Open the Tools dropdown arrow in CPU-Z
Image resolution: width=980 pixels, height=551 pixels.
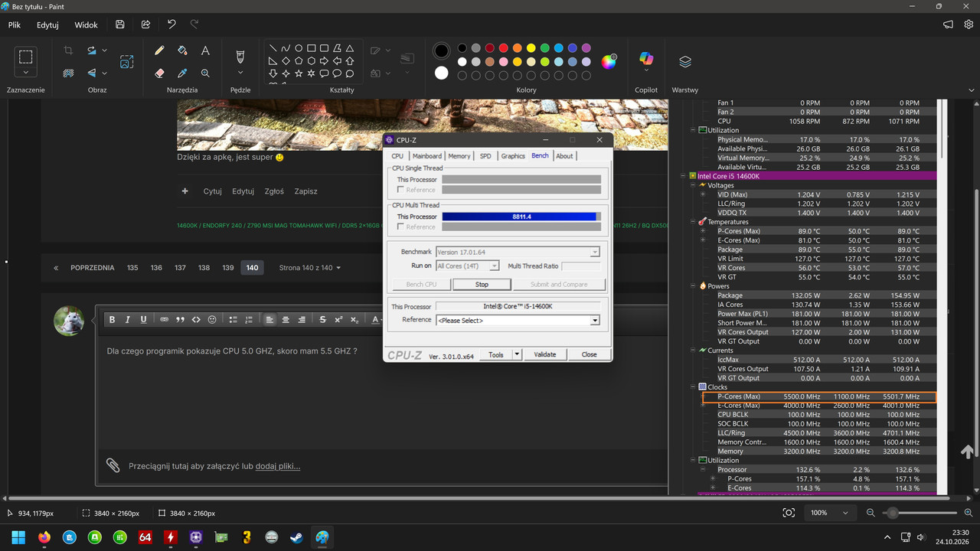click(517, 355)
